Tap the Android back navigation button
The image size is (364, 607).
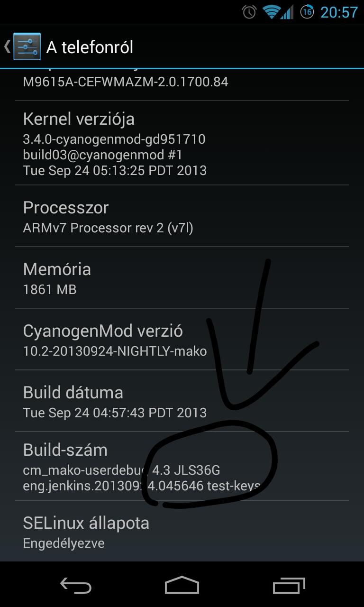[76, 585]
